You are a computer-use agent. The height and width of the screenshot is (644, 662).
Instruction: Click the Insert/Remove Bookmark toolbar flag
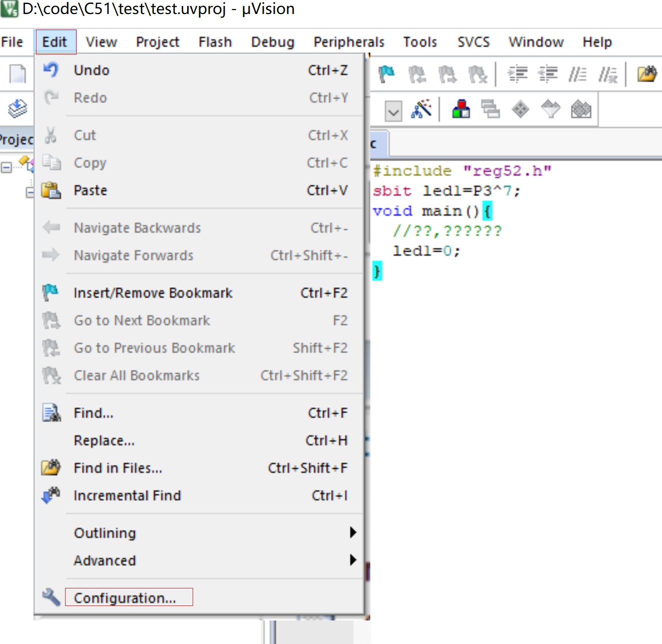[x=386, y=75]
